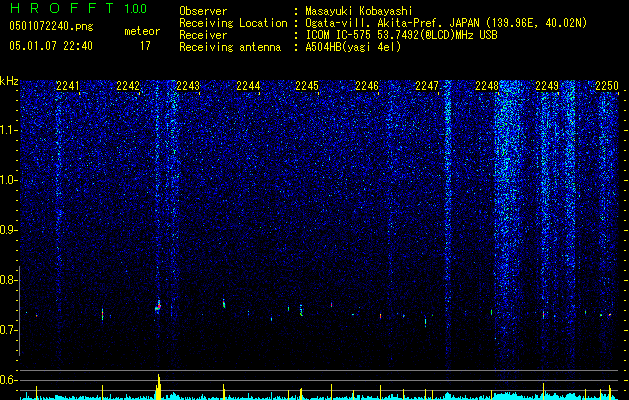Screen dimensions: 629x400
Task: Click time marker 2241
Action: click(x=68, y=86)
